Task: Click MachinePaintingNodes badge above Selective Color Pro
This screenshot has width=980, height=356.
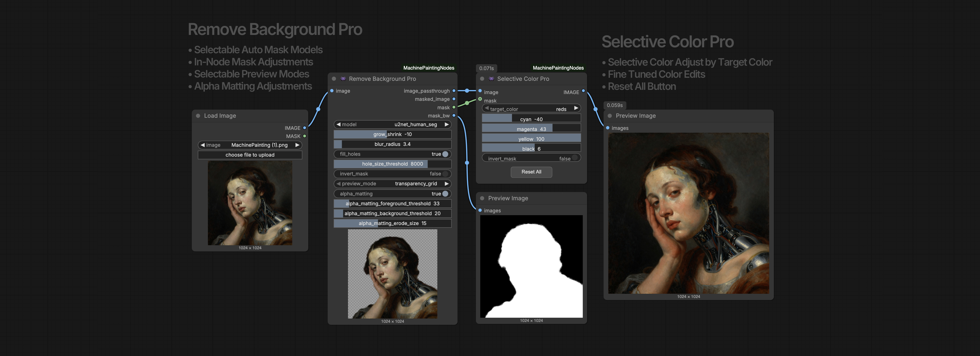Action: 558,68
